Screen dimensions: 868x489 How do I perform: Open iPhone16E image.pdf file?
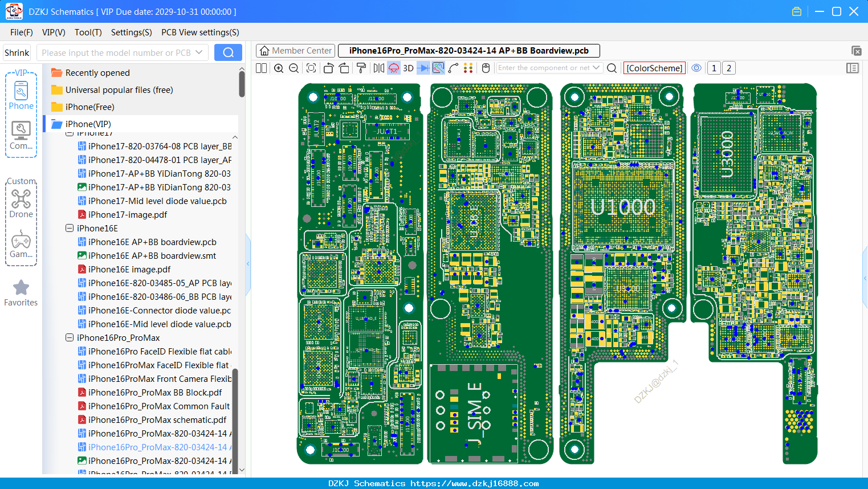[124, 269]
